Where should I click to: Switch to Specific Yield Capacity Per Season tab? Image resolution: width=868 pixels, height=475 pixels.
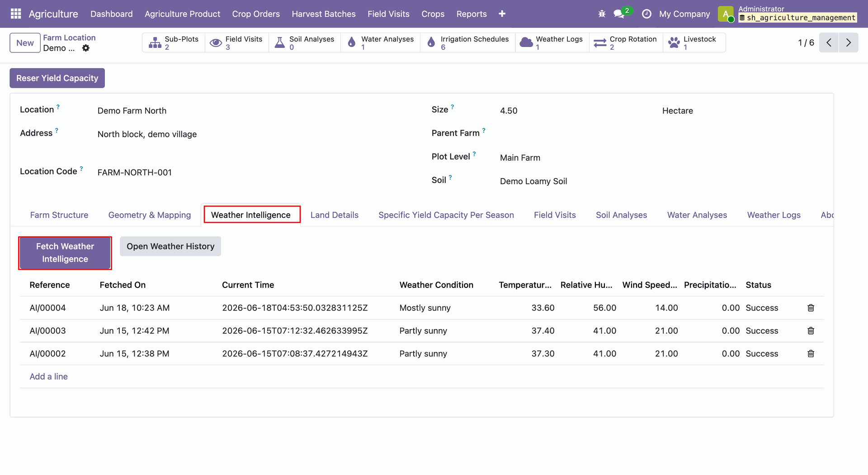point(446,215)
